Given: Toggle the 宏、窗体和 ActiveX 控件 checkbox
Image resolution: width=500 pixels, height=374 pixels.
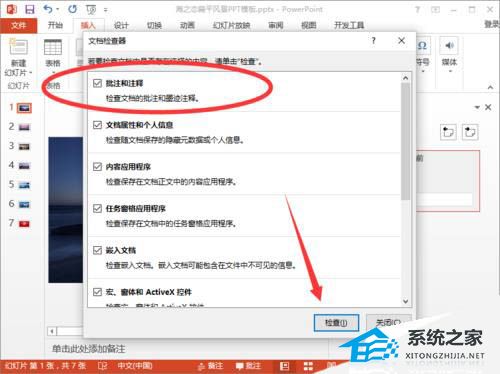Looking at the screenshot, I should tap(97, 292).
